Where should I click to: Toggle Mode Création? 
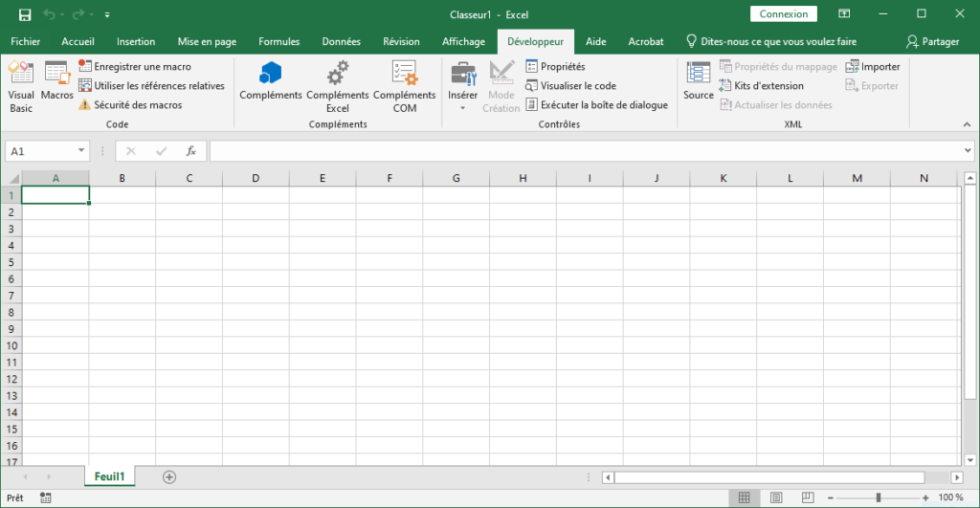[x=501, y=87]
